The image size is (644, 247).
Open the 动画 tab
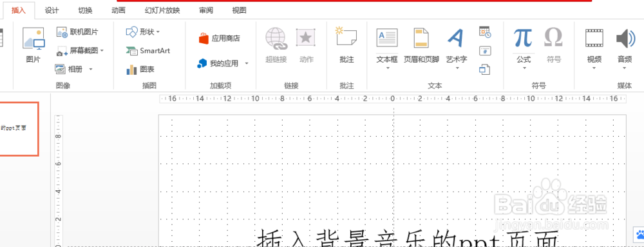[x=118, y=11]
